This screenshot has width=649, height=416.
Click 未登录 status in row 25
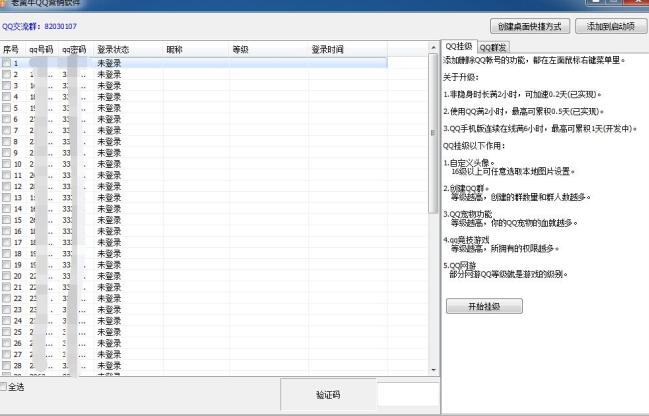[109, 332]
